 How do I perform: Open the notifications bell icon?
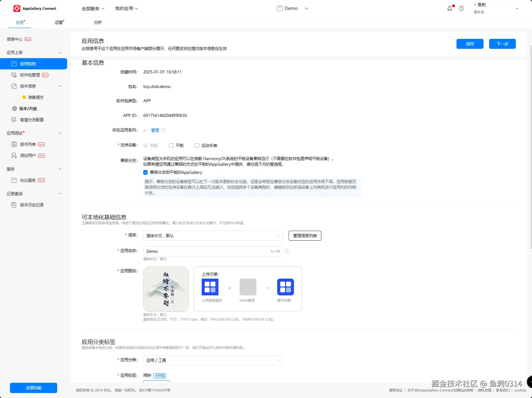(x=450, y=8)
